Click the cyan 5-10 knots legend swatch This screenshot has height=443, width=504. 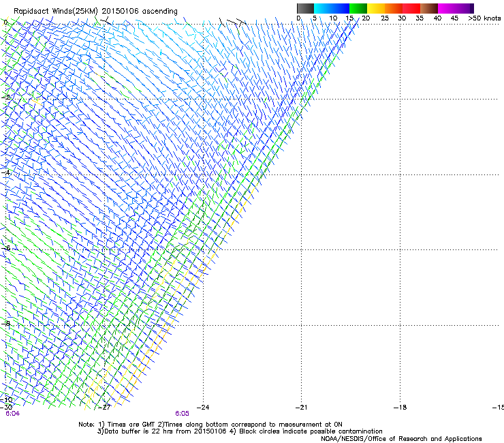(x=323, y=8)
